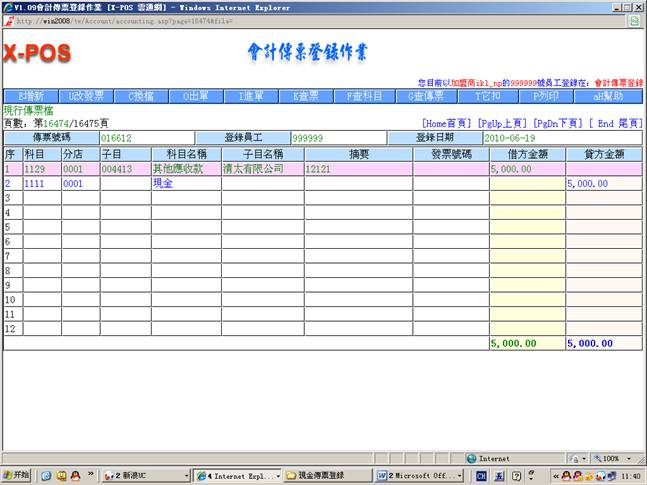Image resolution: width=647 pixels, height=485 pixels.
Task: Open the zoom level 100% dropdown
Action: [612, 458]
